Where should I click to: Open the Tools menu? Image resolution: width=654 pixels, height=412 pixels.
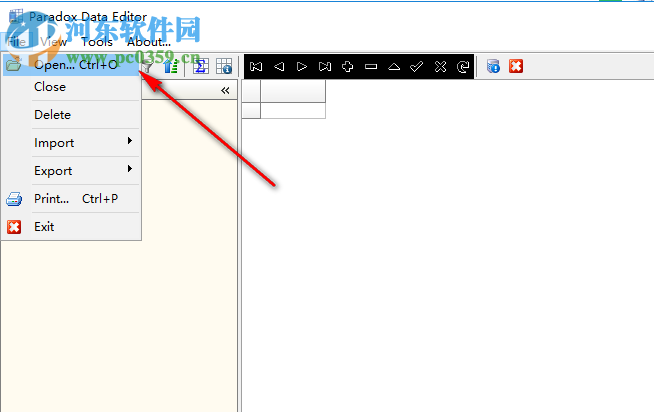[x=97, y=42]
